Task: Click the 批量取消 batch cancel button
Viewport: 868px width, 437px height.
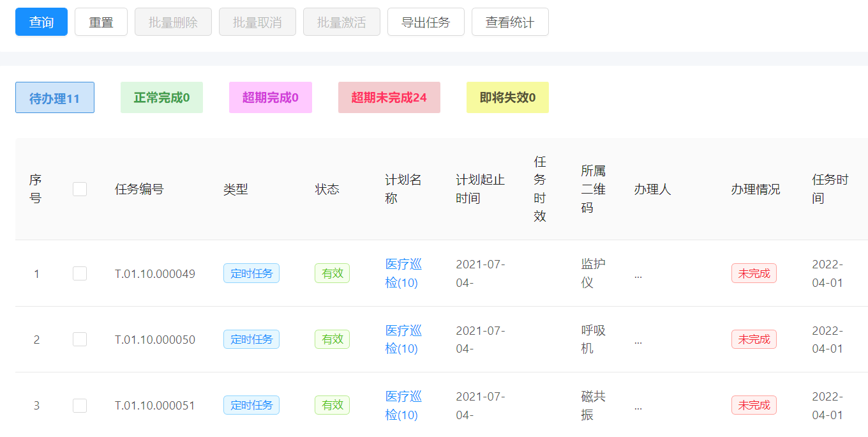Action: point(257,21)
